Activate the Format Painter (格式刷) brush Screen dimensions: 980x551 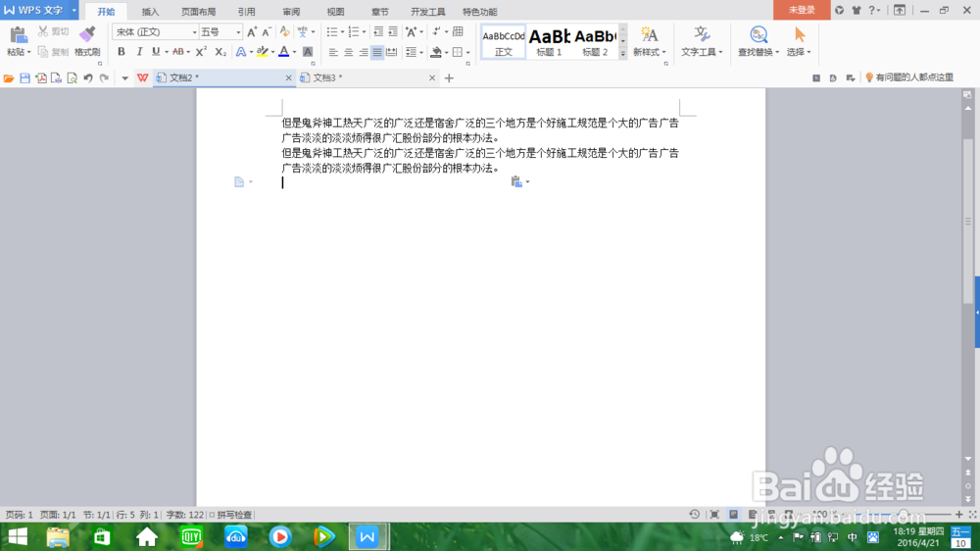pos(87,35)
